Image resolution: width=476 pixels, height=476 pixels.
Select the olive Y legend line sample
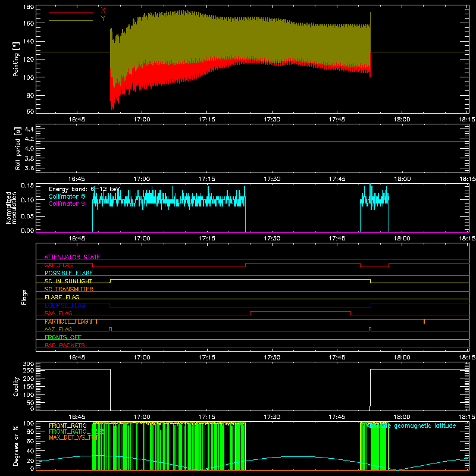(x=71, y=20)
